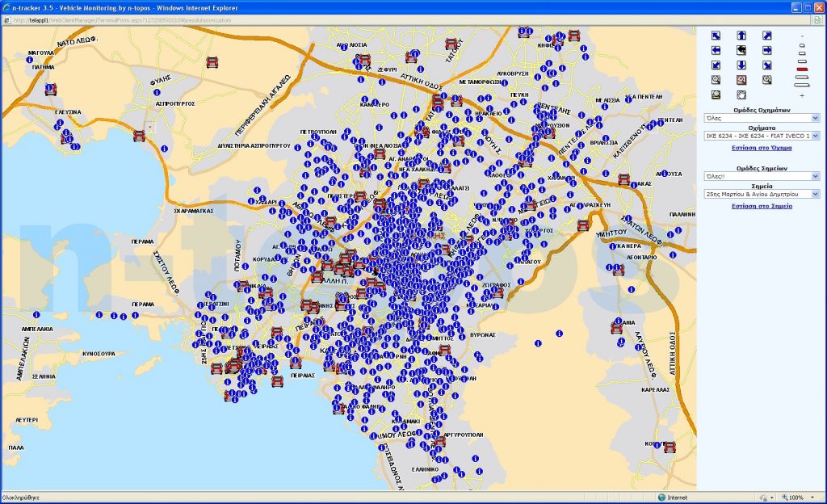Screen dimensions: 827x504
Task: Pan the map east with right arrow
Action: 767,51
